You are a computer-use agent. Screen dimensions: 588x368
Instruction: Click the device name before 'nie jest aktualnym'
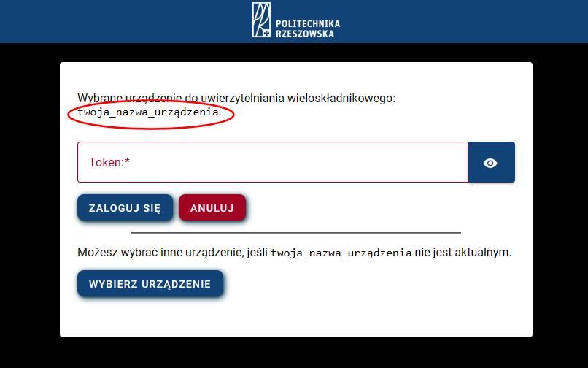click(341, 253)
